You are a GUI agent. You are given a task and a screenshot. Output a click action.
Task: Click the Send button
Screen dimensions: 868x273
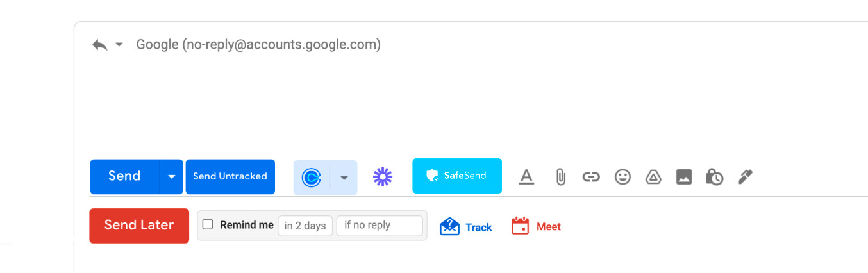coord(124,176)
